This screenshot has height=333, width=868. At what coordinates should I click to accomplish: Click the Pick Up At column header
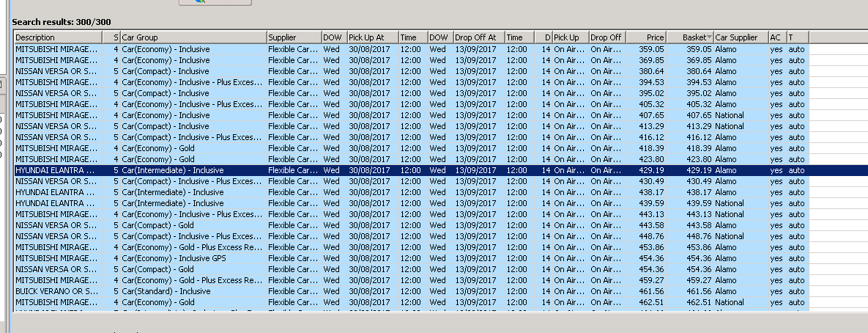tap(373, 37)
